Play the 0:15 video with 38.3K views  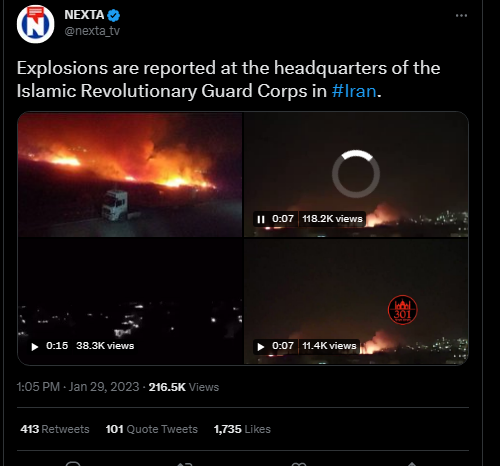point(34,347)
